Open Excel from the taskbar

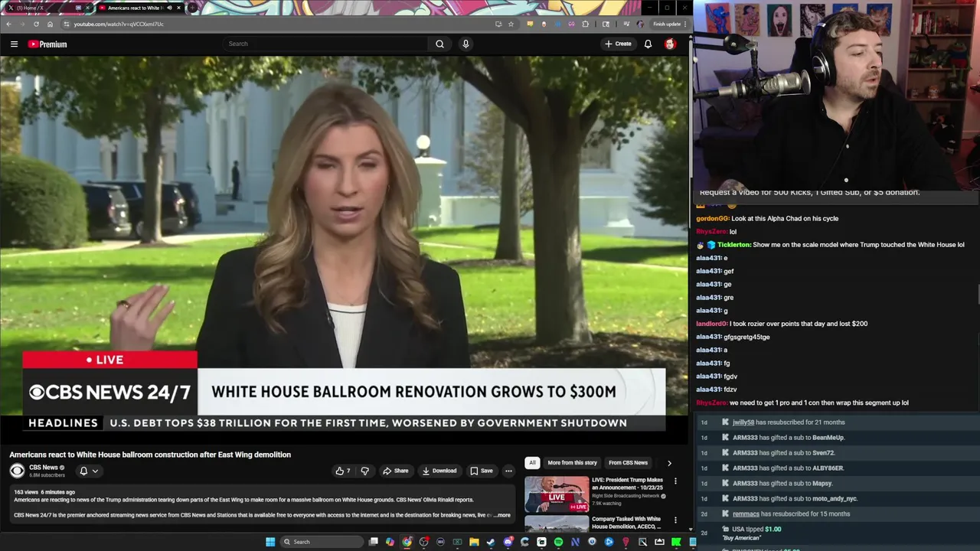457,542
